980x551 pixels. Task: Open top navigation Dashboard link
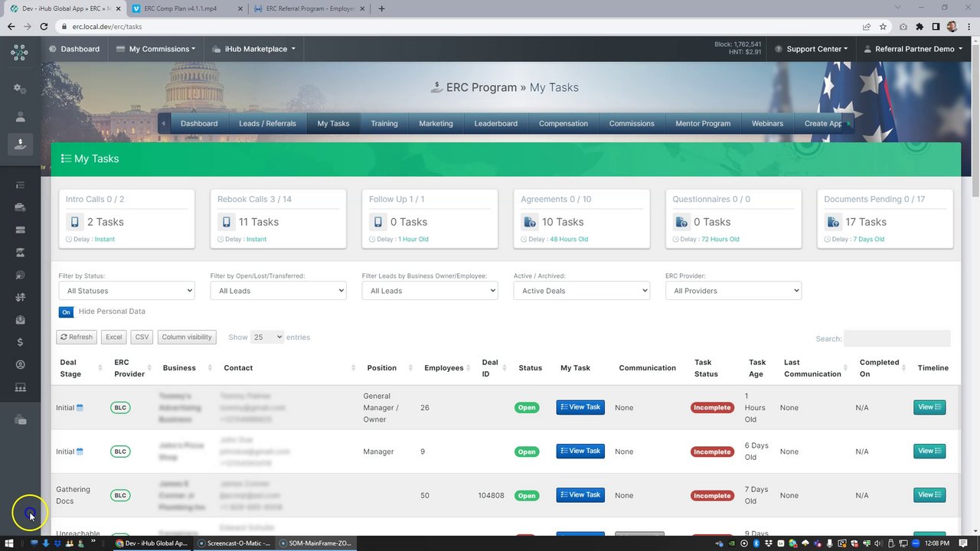(x=74, y=49)
